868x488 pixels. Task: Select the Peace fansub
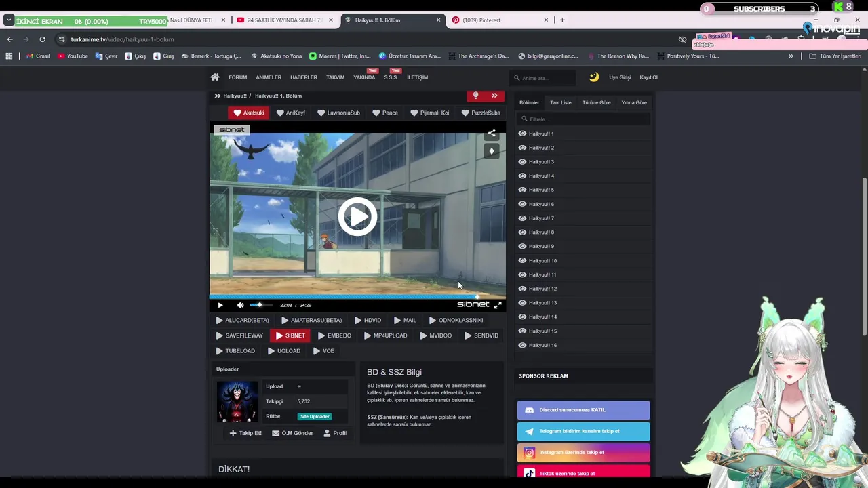[x=385, y=113]
